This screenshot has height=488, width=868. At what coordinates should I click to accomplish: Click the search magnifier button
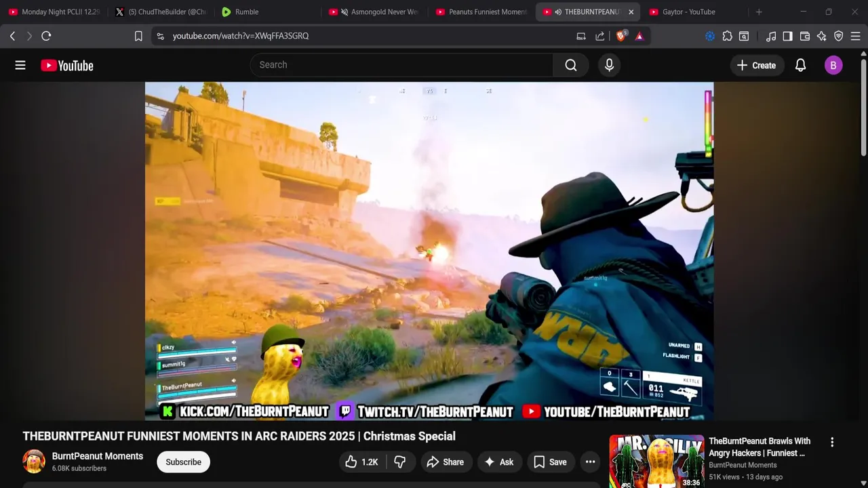click(x=571, y=65)
